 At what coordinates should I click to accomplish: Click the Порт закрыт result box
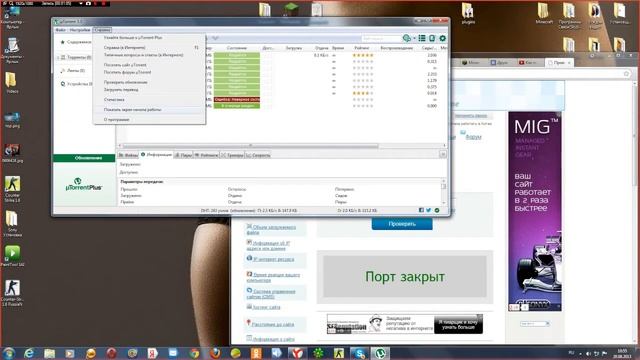click(x=405, y=277)
